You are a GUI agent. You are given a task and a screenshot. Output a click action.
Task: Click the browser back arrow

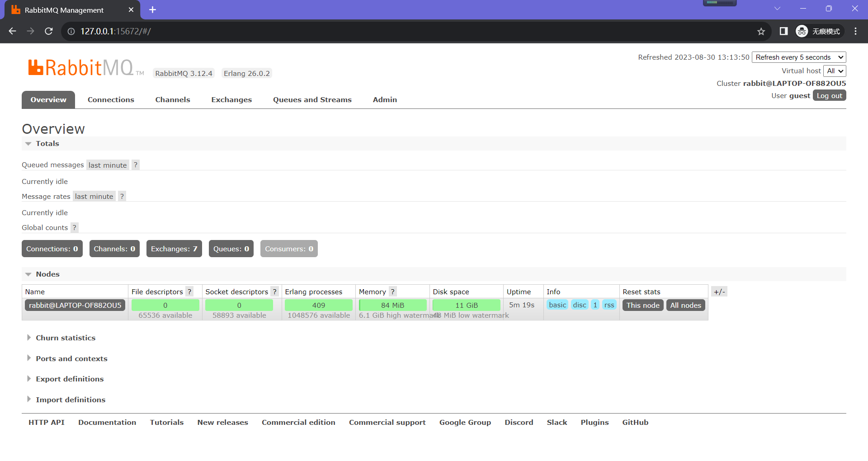(13, 31)
